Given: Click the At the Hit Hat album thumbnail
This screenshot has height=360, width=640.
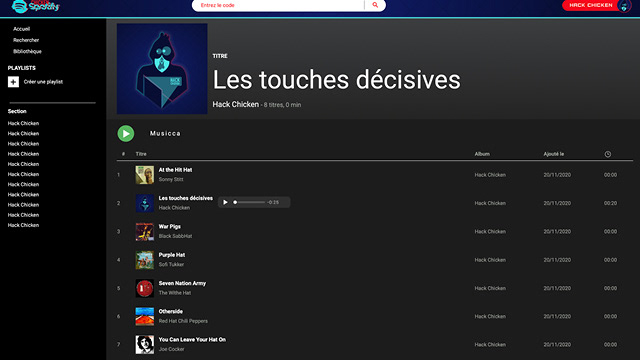Looking at the screenshot, I should pyautogui.click(x=144, y=175).
